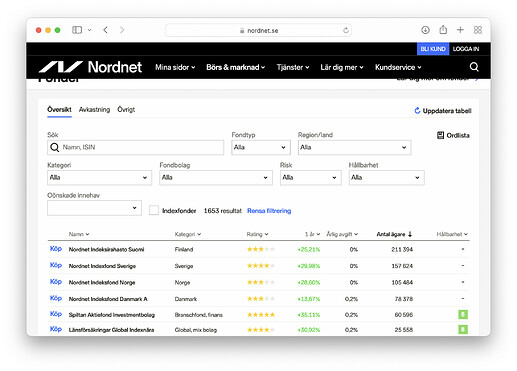Click the BLI KUND button

pyautogui.click(x=433, y=49)
